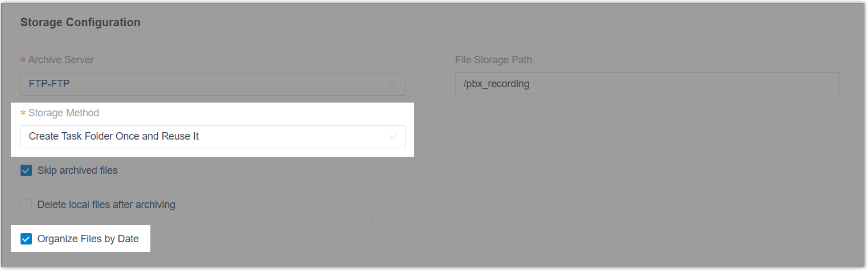868x273 pixels.
Task: Uncheck the Organize Files by Date checkbox
Action: tap(26, 239)
